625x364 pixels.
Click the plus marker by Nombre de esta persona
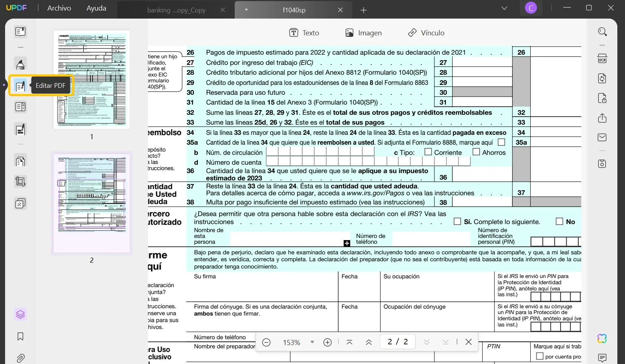[347, 243]
